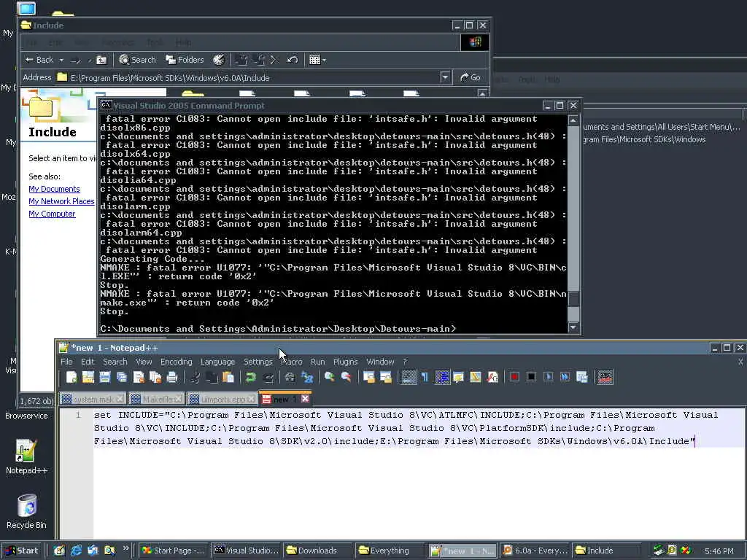Screen dimensions: 747x560
Task: Click the Synchronize Horizontal Scrolling icon
Action: [x=385, y=377]
